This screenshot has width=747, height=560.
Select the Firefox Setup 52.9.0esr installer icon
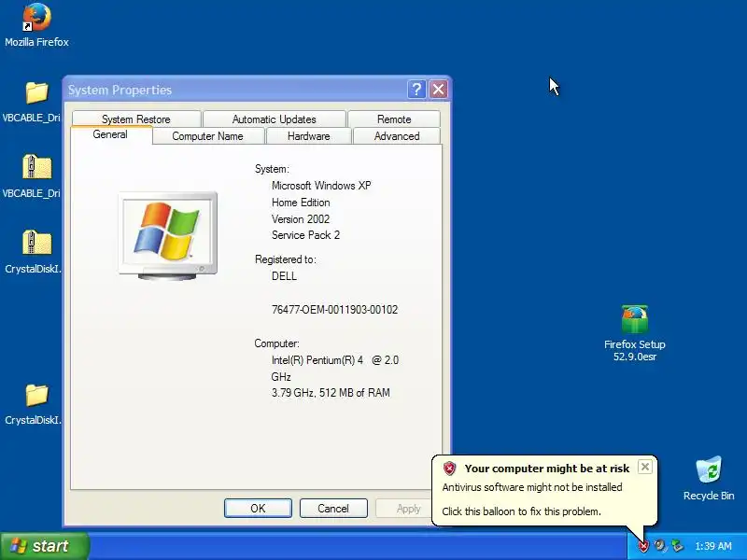(x=635, y=318)
